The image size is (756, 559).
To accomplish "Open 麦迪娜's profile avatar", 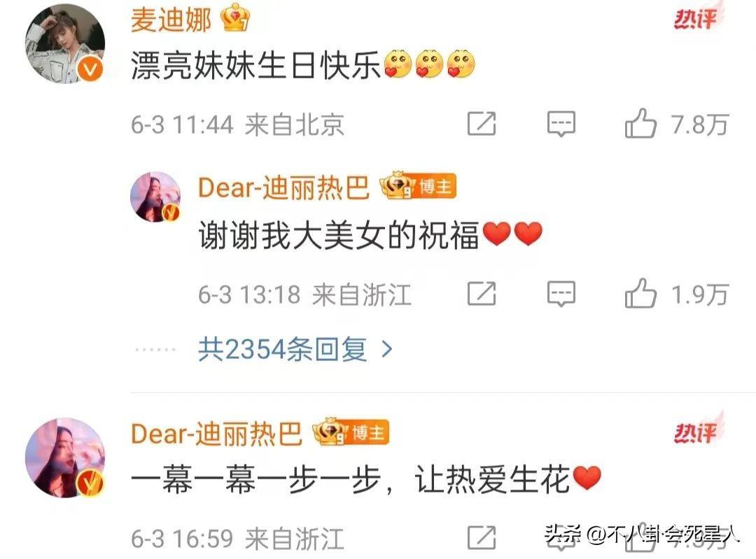I will [x=65, y=44].
